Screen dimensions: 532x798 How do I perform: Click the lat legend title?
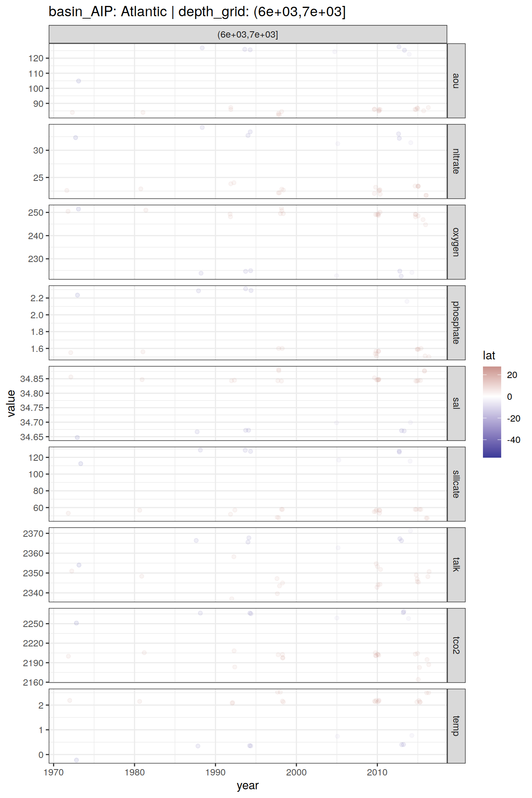click(x=489, y=355)
